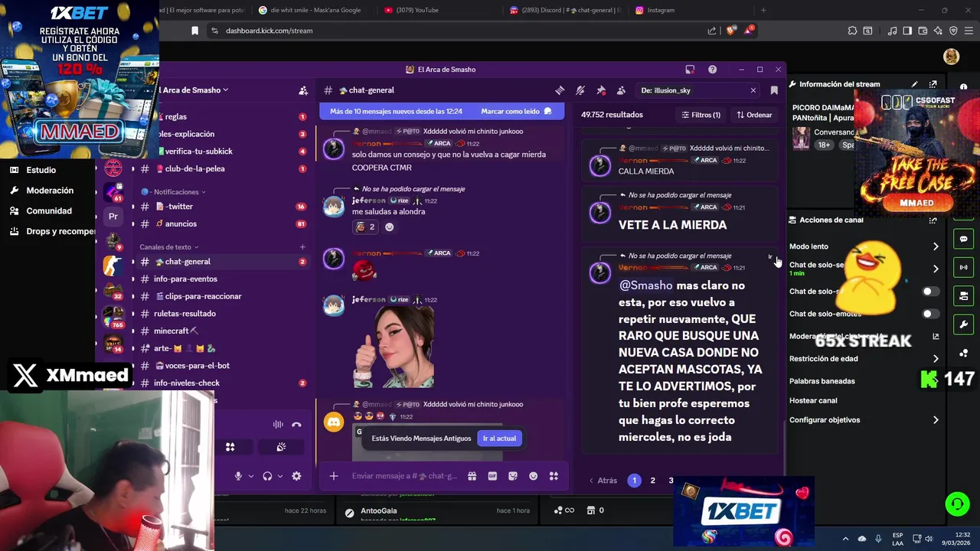Collapse the Canales de texto category
Screen dimensions: 980x551
tap(169, 247)
